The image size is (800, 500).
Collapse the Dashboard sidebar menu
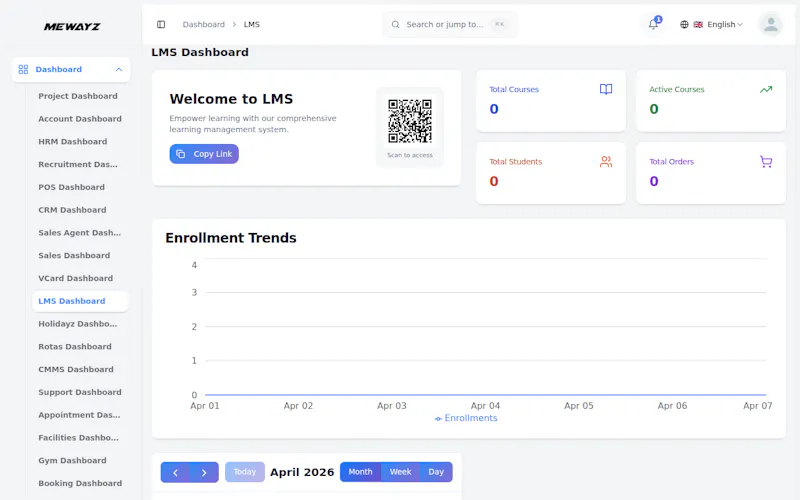[119, 69]
